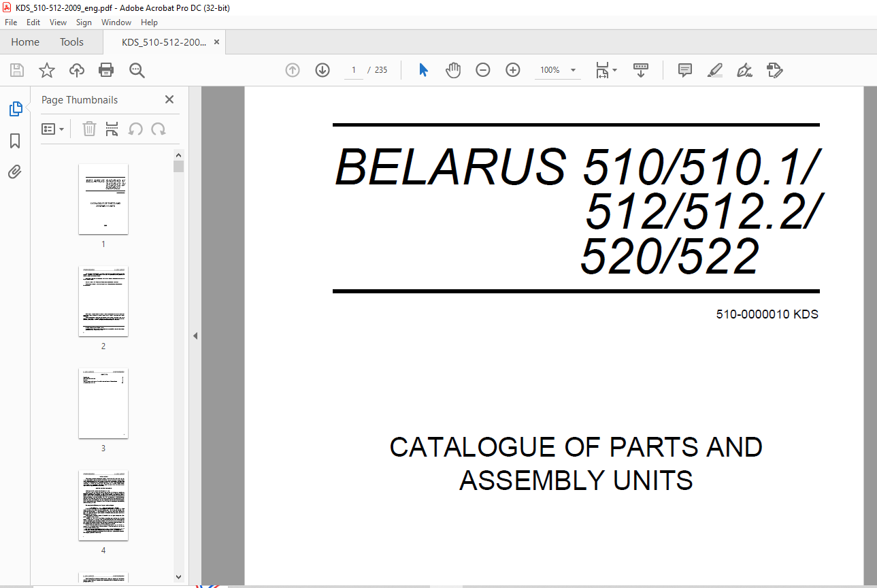Click the scrolling mode icon
877x588 pixels.
[x=641, y=70]
